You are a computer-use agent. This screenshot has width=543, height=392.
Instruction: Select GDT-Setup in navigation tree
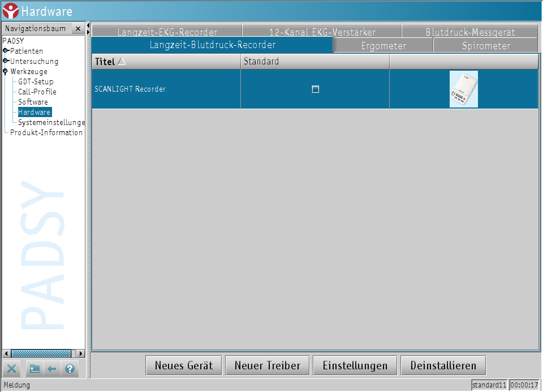click(x=36, y=82)
